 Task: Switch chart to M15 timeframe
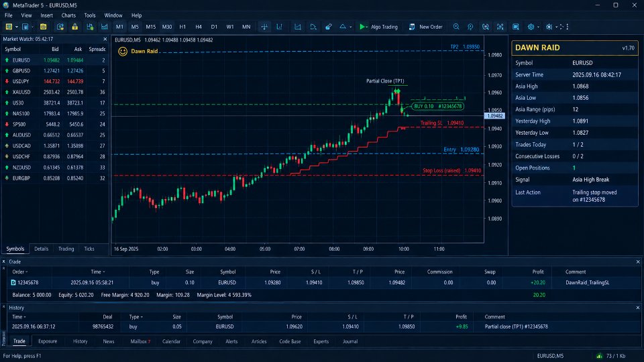pos(151,27)
